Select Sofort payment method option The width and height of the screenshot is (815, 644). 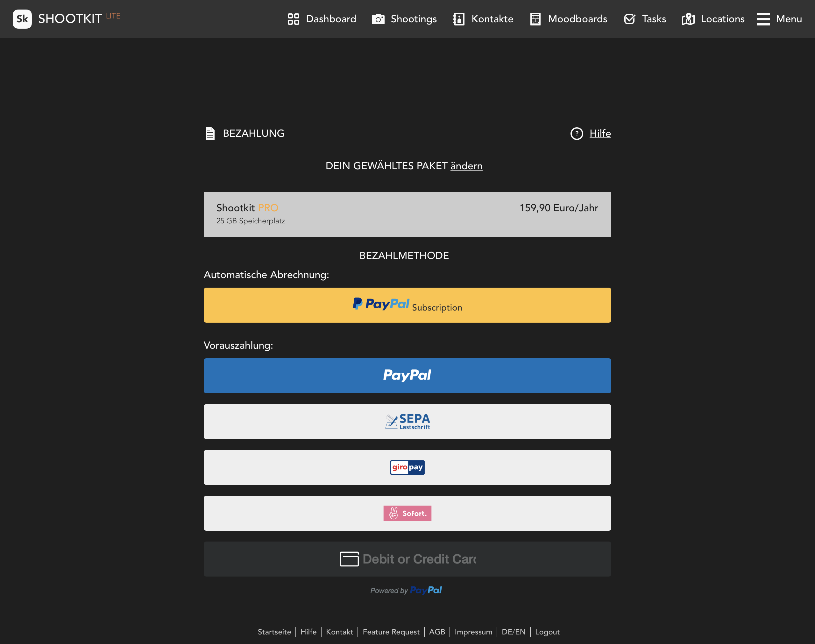407,513
